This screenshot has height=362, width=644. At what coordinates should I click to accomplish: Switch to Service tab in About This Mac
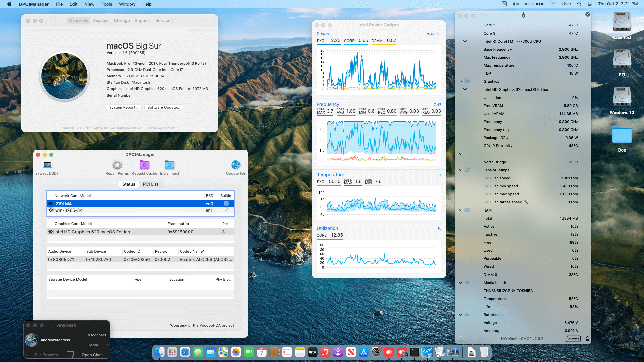(163, 21)
